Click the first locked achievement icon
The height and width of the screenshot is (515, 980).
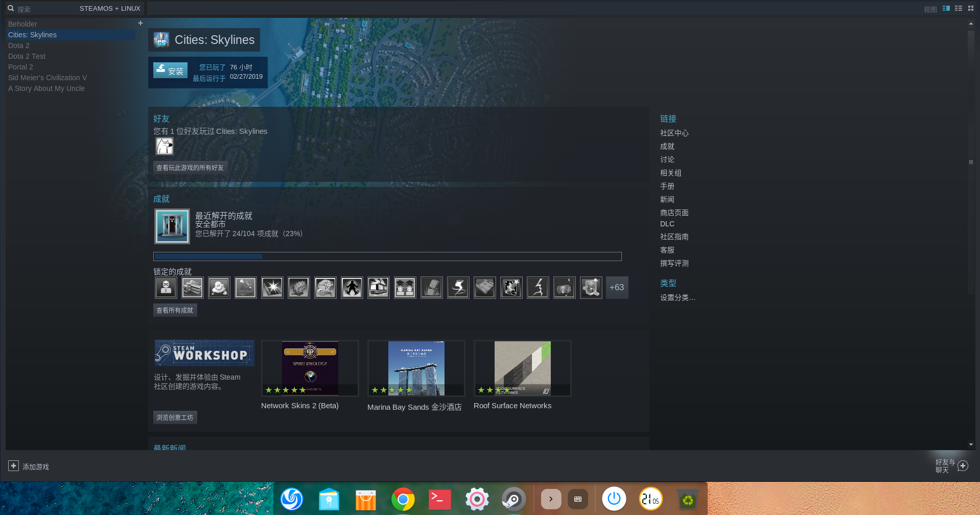(166, 288)
